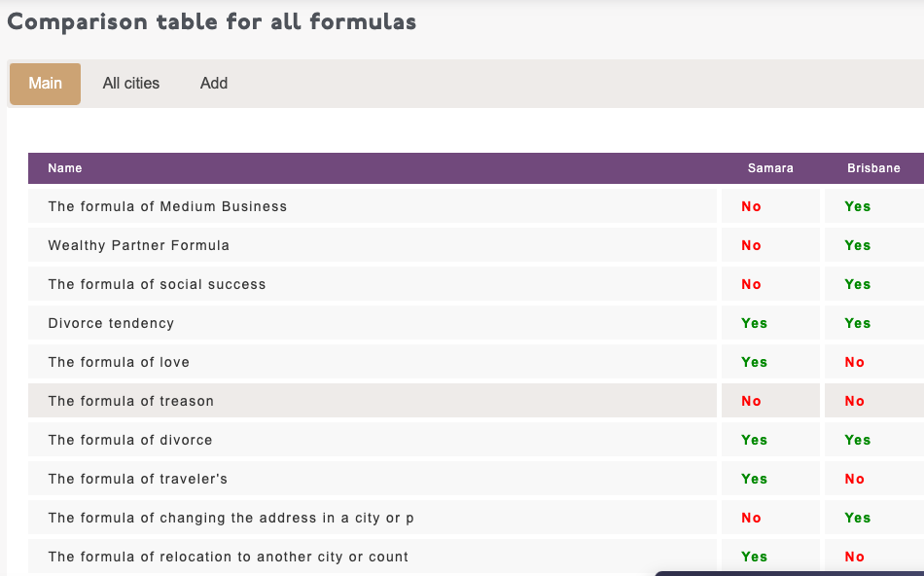924x576 pixels.
Task: Select the Add tab
Action: [x=214, y=84]
